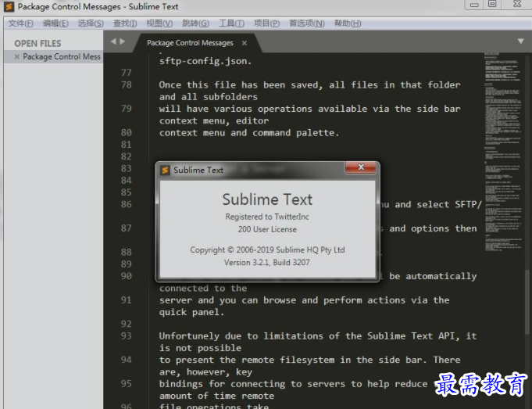Open the 项目(P) menu
Screen dimensions: 532x409
point(266,23)
